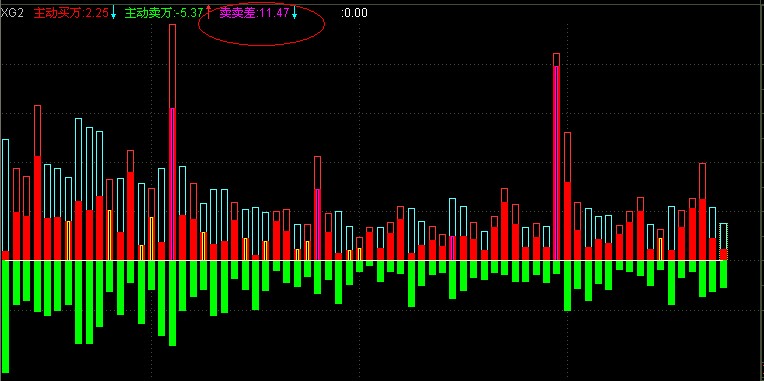Select the magenta 卖卖差 value label

click(x=254, y=13)
